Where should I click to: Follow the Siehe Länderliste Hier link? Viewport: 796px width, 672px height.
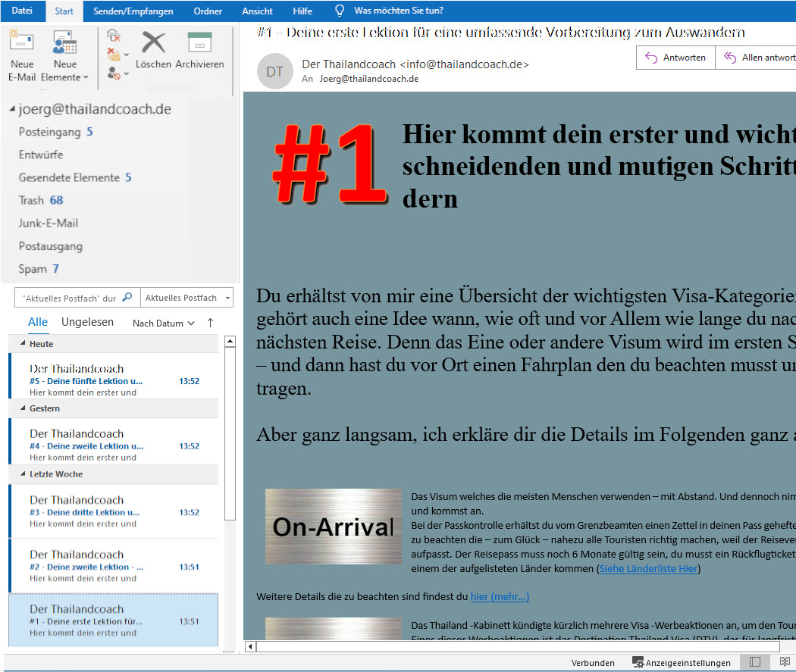[649, 568]
